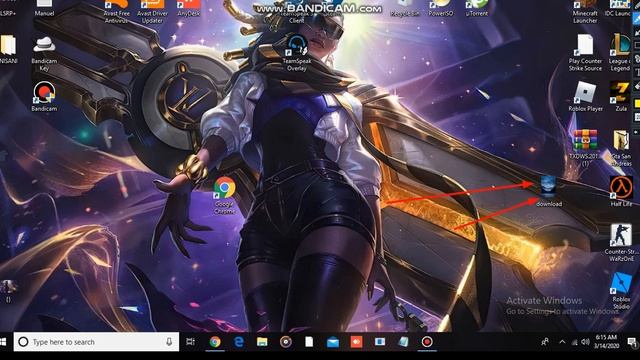Select the League of Legends shortcut

tap(621, 53)
